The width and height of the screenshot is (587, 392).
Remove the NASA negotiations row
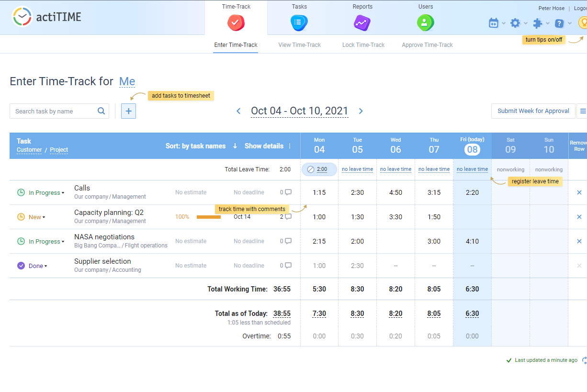pyautogui.click(x=579, y=241)
